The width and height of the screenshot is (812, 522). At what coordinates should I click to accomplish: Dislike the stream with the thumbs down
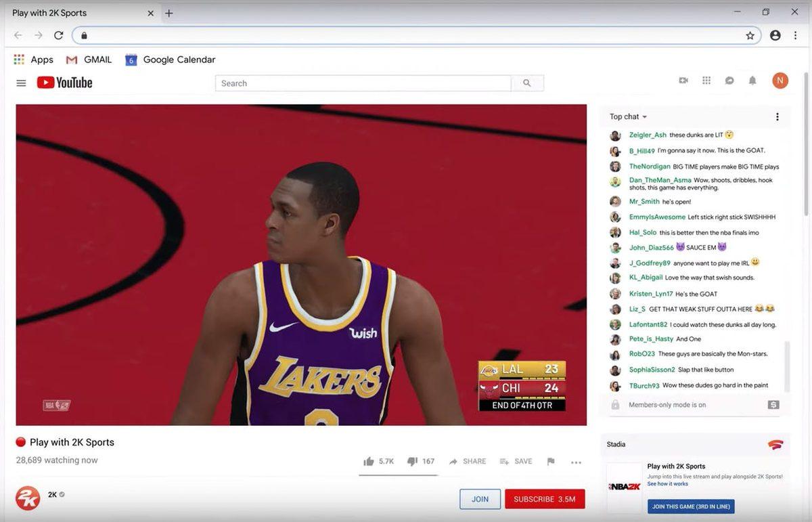click(x=413, y=460)
